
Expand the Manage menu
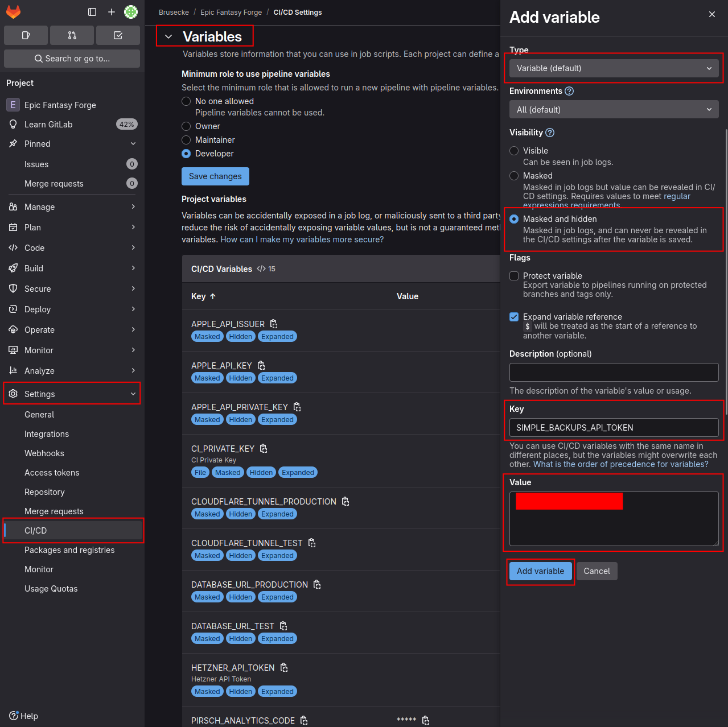click(72, 207)
